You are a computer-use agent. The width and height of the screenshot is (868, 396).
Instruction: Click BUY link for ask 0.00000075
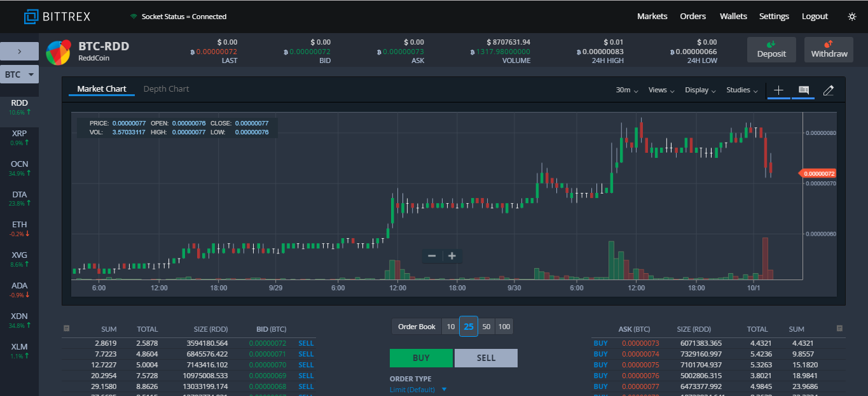tap(600, 365)
